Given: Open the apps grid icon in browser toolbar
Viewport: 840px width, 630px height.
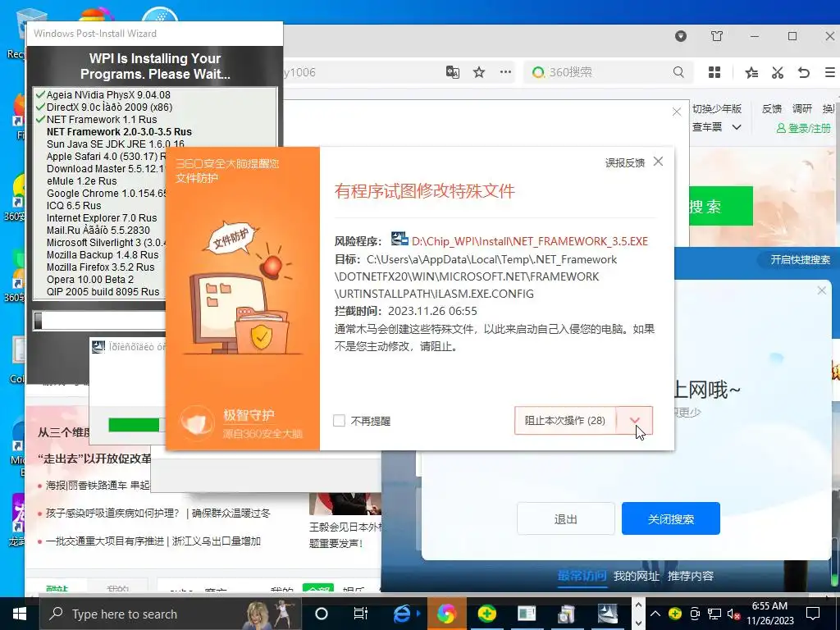Looking at the screenshot, I should 714,72.
